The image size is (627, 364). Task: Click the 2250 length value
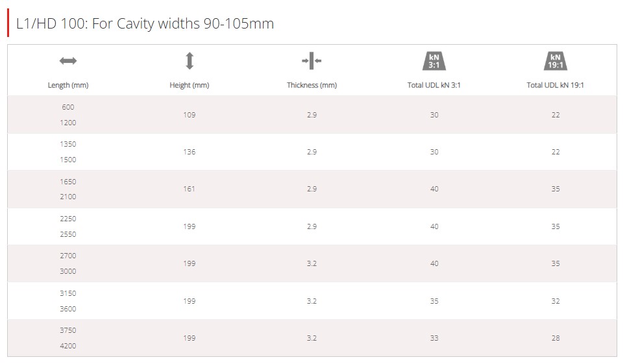68,219
